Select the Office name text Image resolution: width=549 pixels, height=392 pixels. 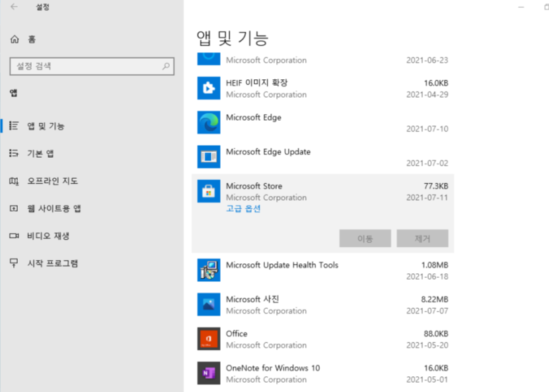pyautogui.click(x=237, y=334)
